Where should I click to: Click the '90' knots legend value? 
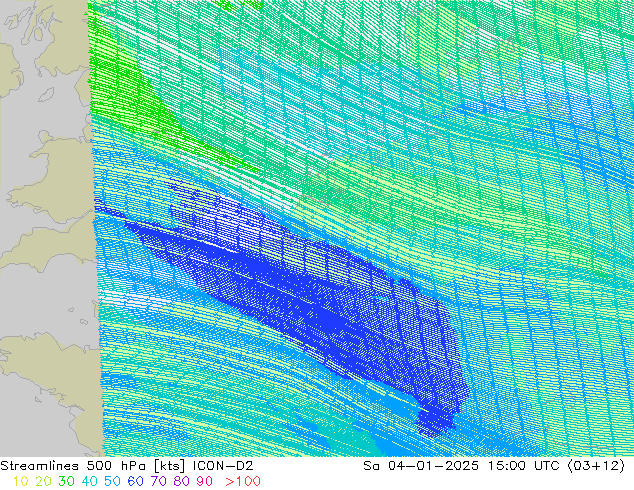(x=205, y=481)
